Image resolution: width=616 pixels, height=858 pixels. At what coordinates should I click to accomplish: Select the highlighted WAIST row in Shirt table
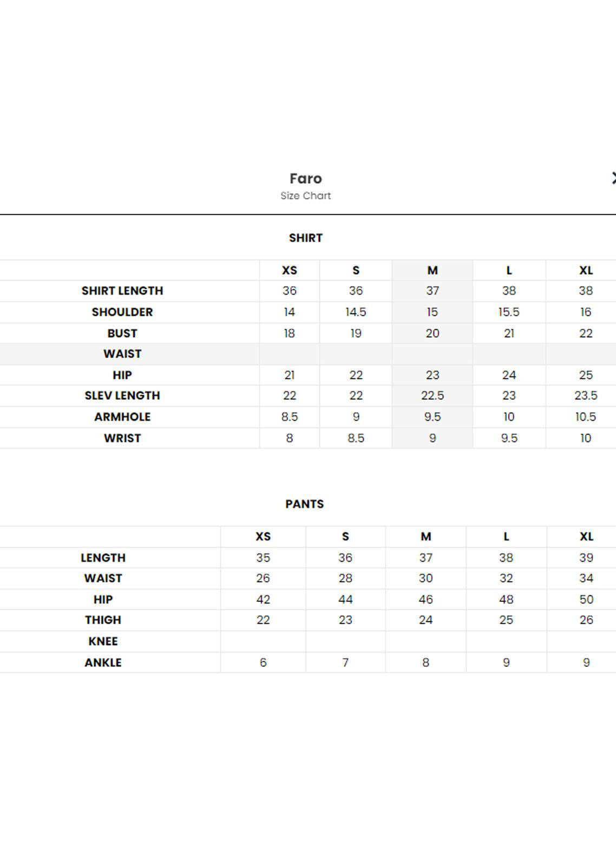click(x=308, y=354)
